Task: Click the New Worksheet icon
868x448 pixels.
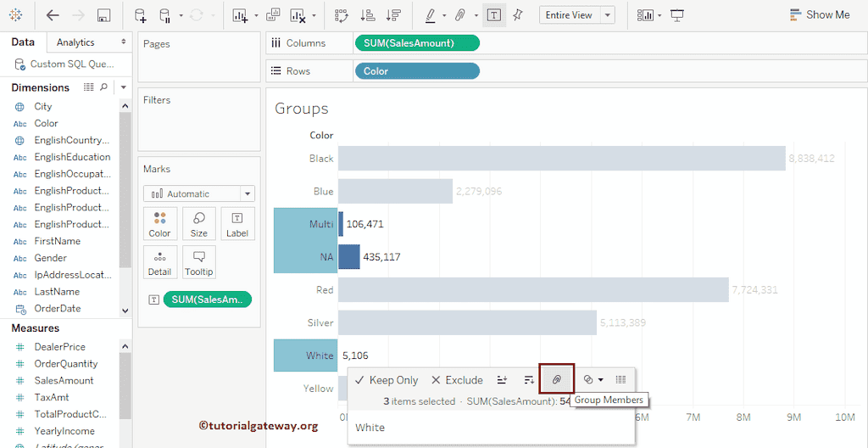Action: point(240,15)
